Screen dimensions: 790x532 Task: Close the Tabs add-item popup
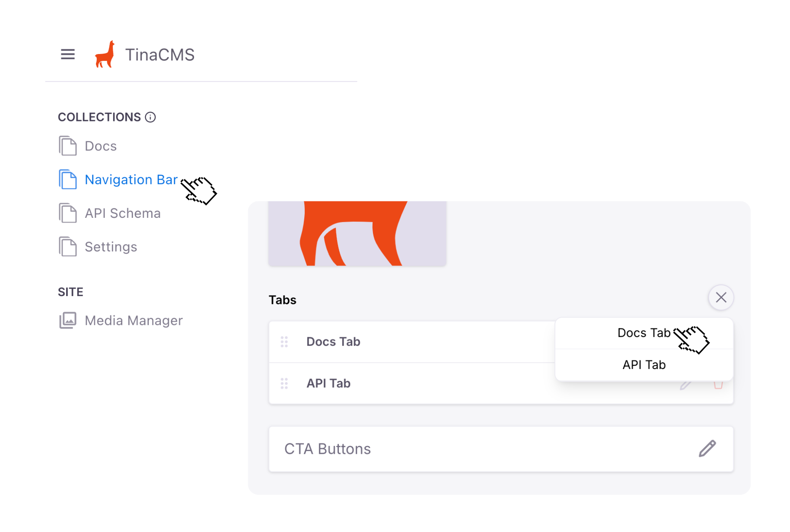[x=721, y=297]
